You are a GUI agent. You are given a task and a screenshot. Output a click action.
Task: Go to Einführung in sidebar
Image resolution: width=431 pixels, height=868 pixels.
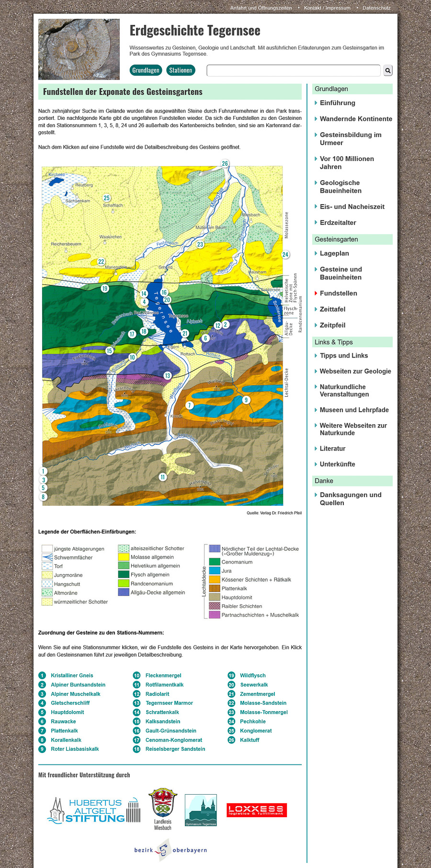[x=338, y=103]
